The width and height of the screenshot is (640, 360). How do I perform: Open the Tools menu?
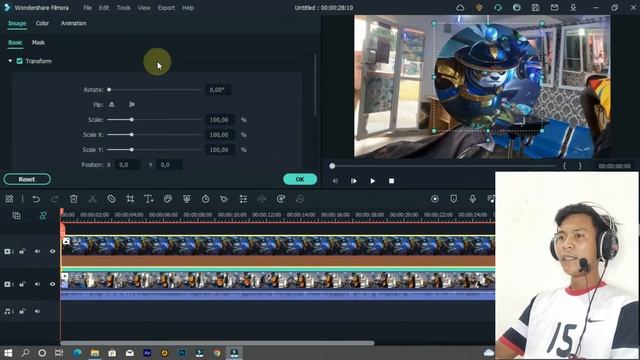(124, 8)
